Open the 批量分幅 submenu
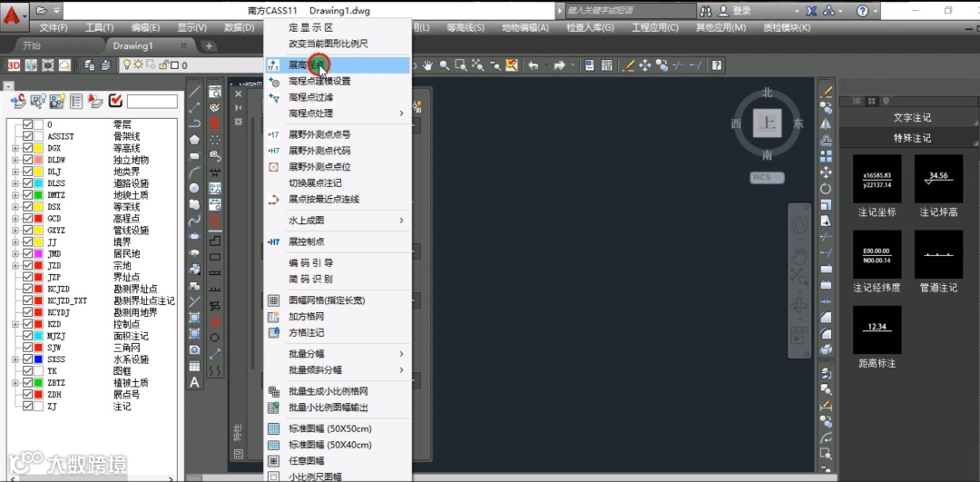This screenshot has width=980, height=482. (337, 354)
